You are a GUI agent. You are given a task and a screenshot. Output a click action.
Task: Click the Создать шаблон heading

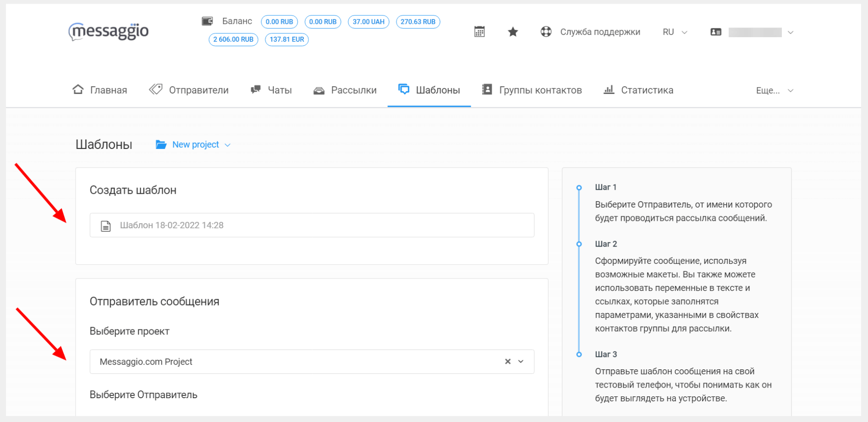(133, 190)
